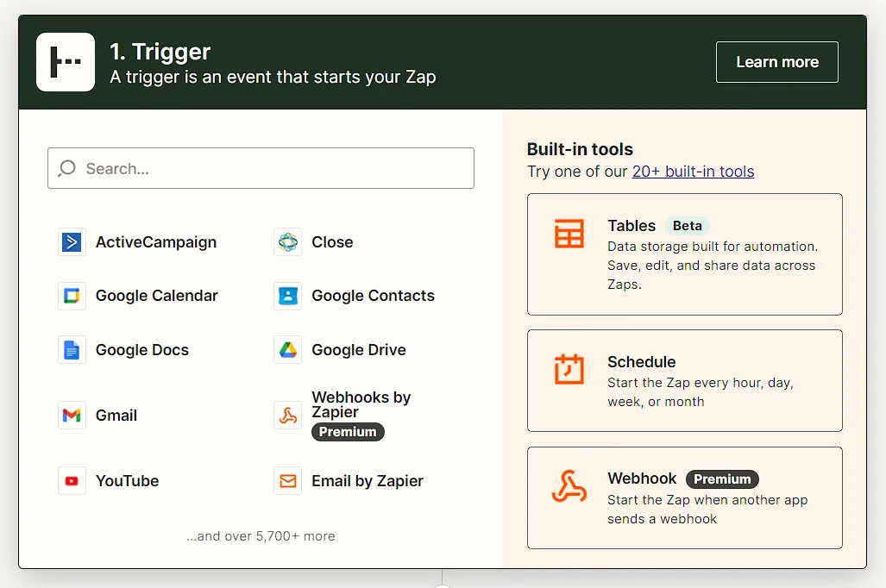Select the YouTube label
The width and height of the screenshot is (886, 588).
127,481
